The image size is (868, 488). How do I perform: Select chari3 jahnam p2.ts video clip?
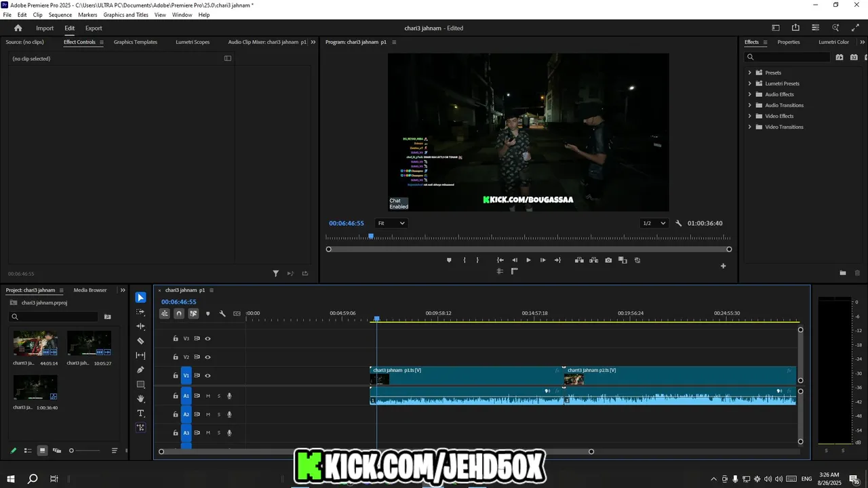point(680,375)
